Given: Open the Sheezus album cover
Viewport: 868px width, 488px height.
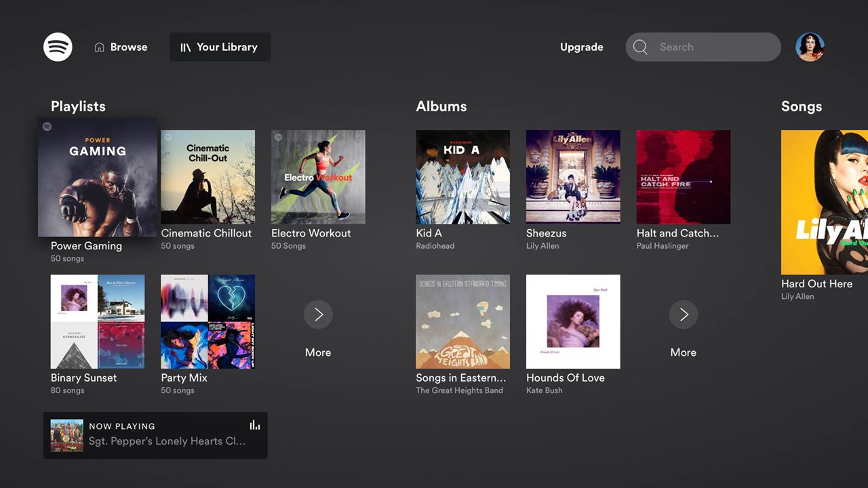Looking at the screenshot, I should (x=573, y=177).
